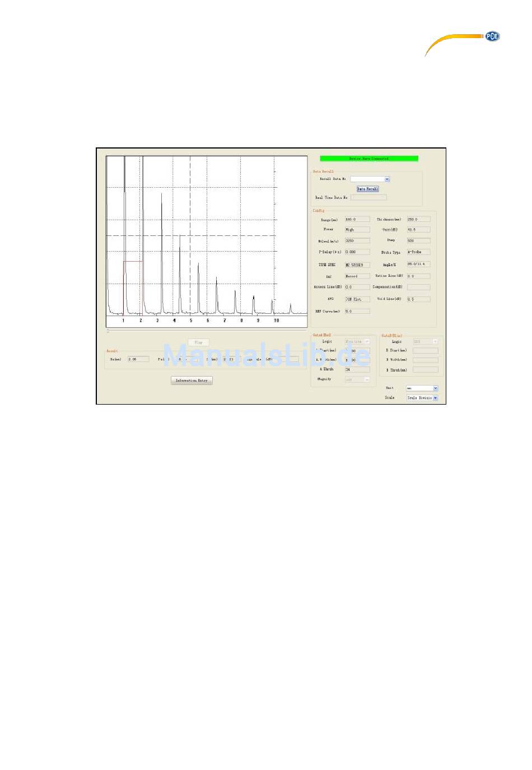
Task: Click the AVG field
Action: click(x=357, y=299)
